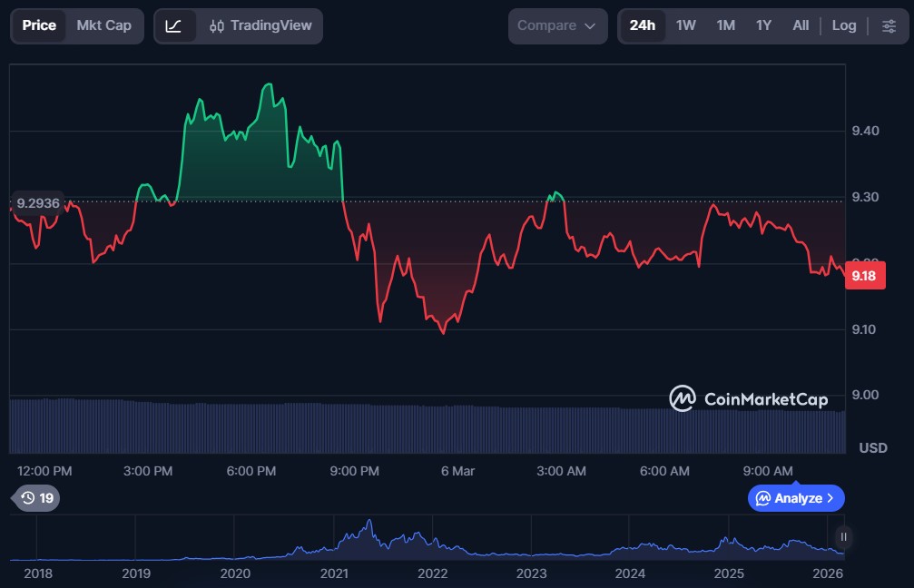Viewport: 914px width, 588px height.
Task: Select the 24h time range button
Action: tap(642, 25)
